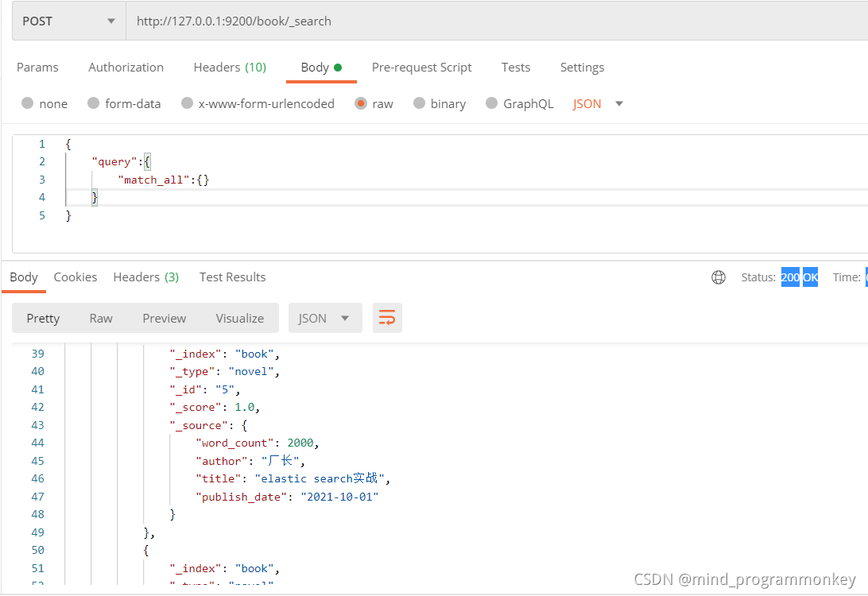Select the x-www-form-urlencoded radio button
Viewport: 868px width, 596px height.
click(x=187, y=103)
